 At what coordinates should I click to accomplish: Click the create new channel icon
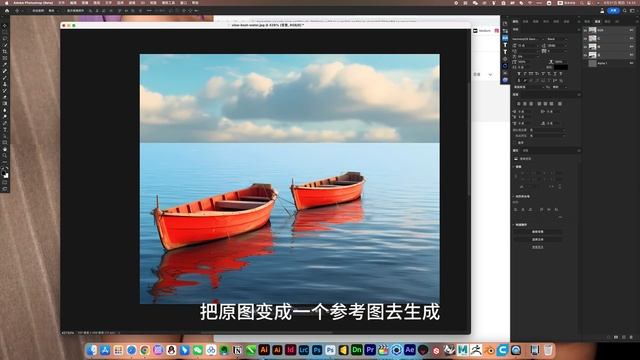pos(624,337)
